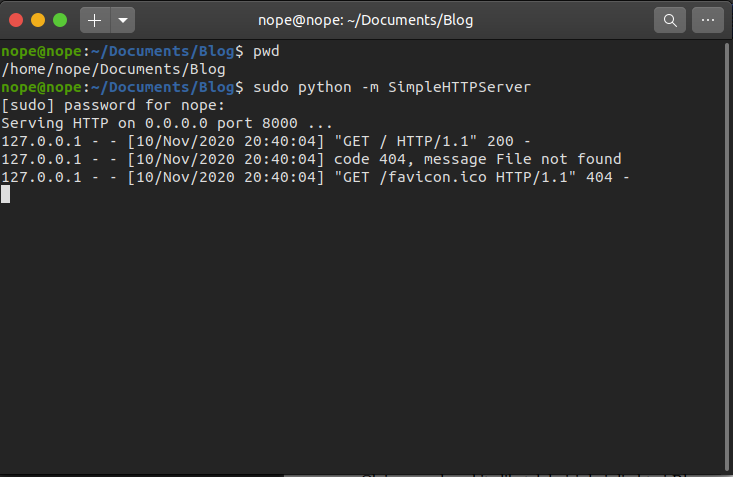Click the terminal's vertical scrollbar
The width and height of the screenshot is (733, 477).
click(x=727, y=257)
